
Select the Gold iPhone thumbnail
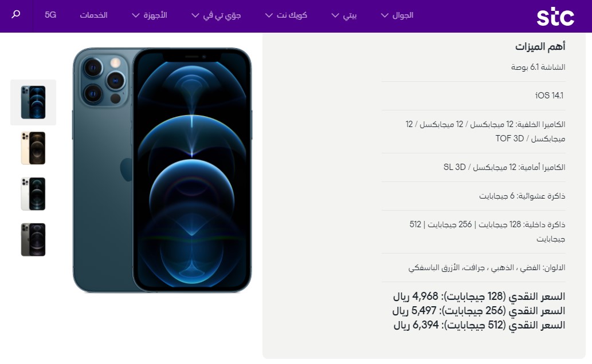[33, 148]
